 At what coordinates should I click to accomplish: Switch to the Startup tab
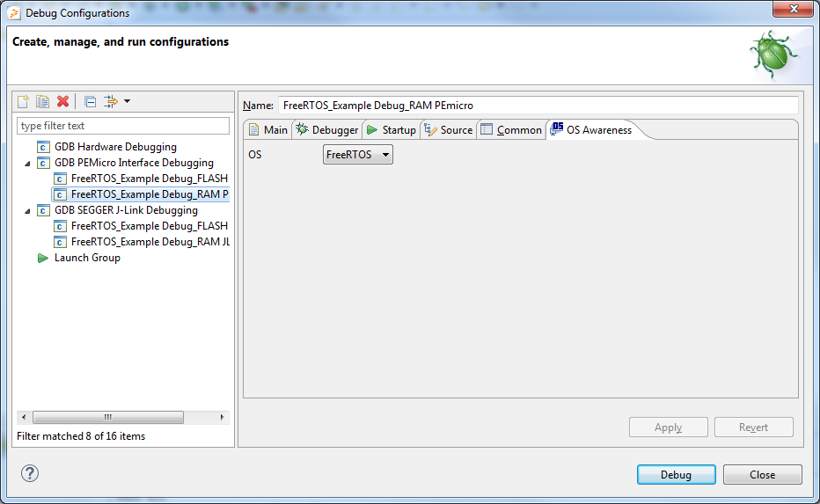click(392, 129)
